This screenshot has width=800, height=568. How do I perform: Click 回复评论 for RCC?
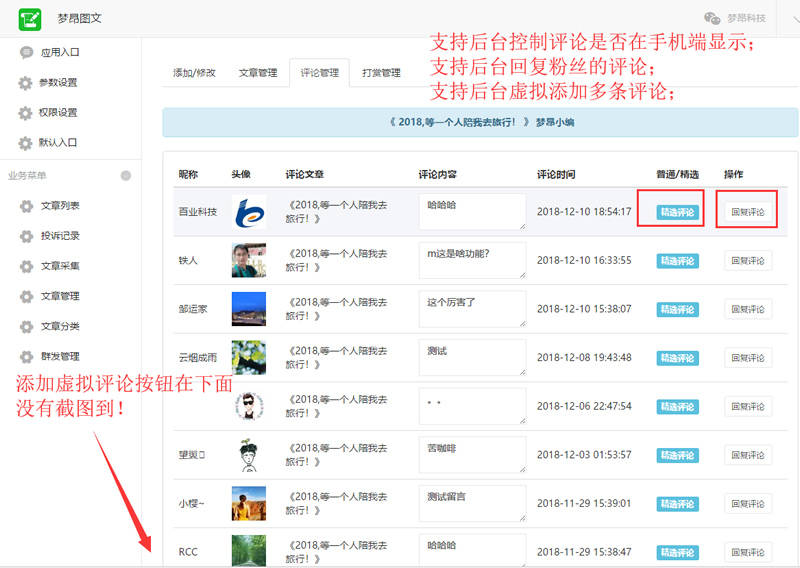(748, 552)
